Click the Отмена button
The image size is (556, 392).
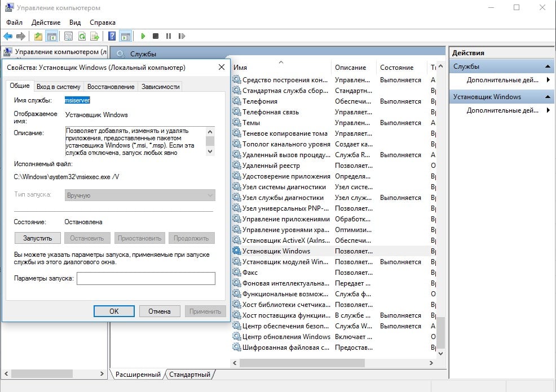159,311
